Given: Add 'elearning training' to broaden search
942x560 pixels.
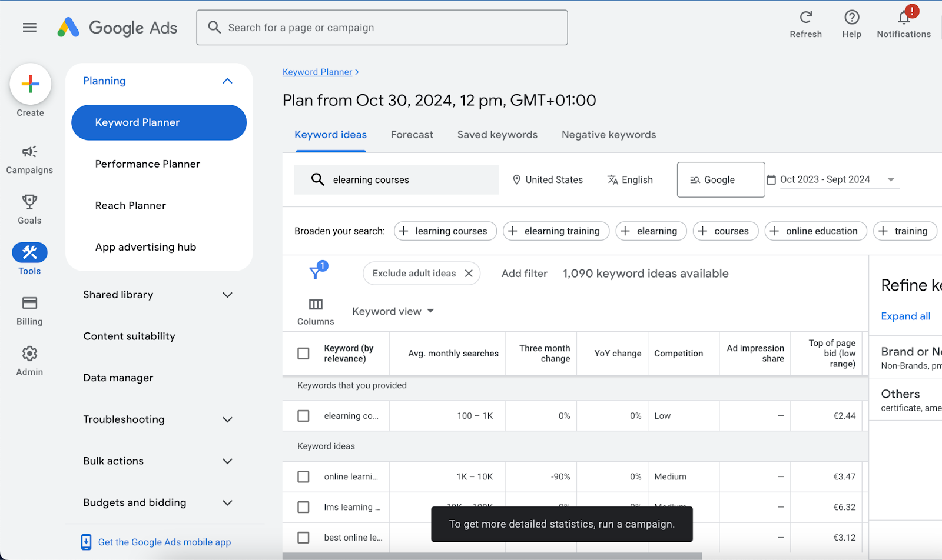Looking at the screenshot, I should pos(556,231).
